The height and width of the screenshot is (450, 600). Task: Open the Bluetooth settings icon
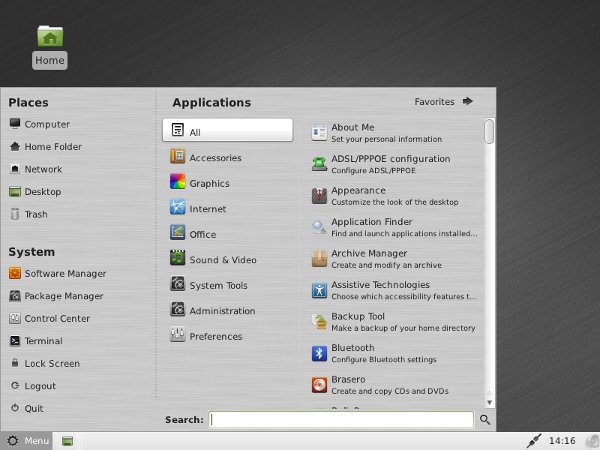coord(319,353)
